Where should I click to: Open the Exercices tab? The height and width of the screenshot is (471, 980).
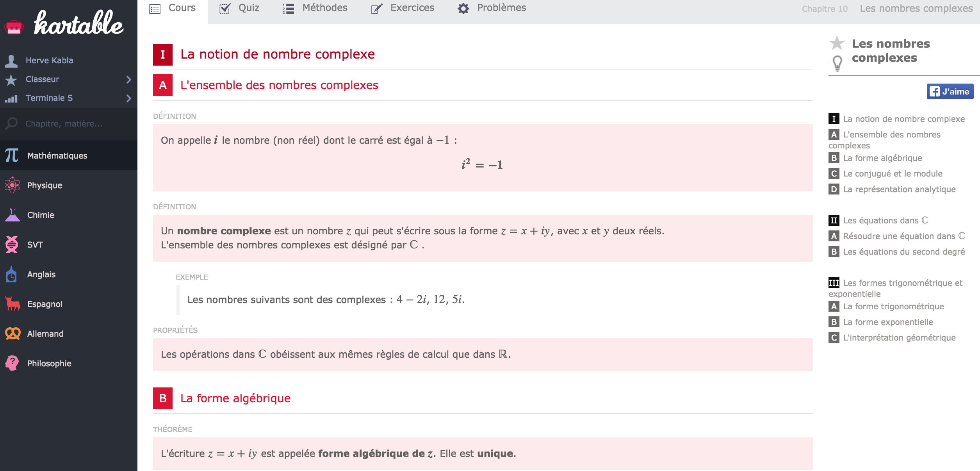click(403, 8)
